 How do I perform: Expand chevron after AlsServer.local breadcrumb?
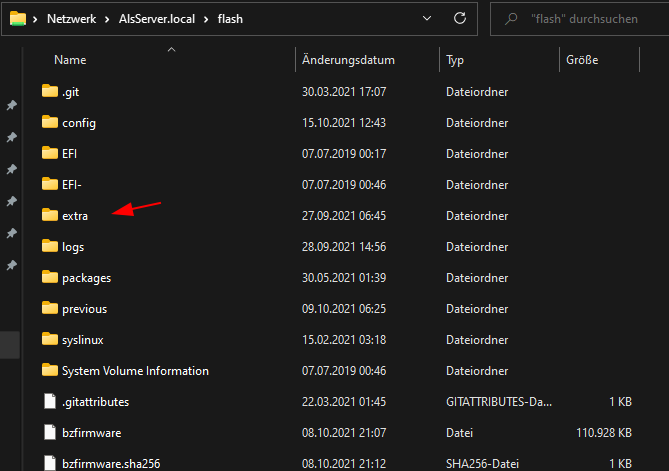click(206, 19)
